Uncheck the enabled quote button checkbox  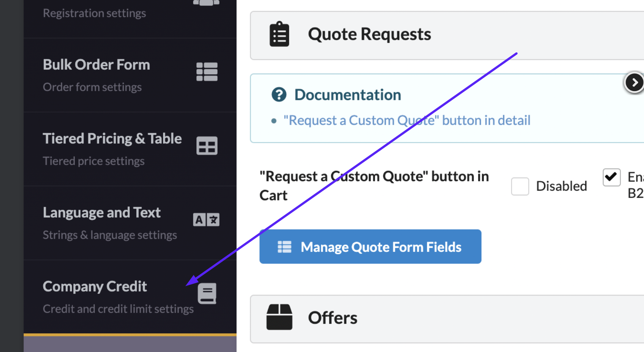click(x=611, y=177)
